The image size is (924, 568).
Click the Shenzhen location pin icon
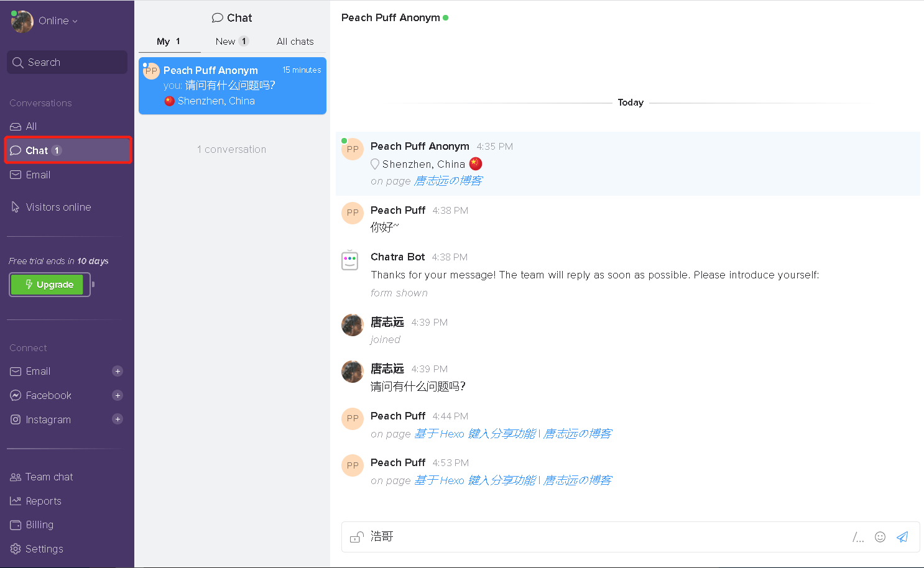point(375,164)
